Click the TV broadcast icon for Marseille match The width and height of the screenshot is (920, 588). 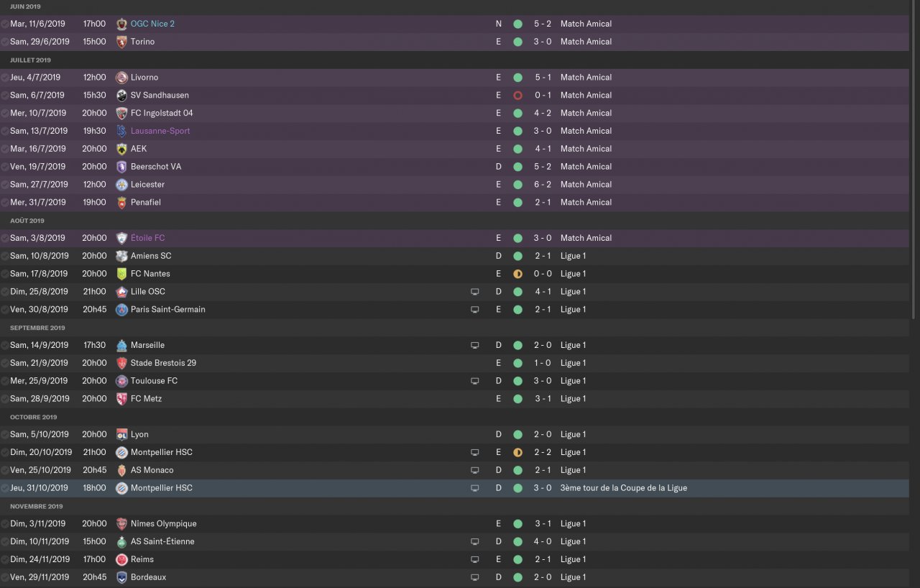point(474,346)
